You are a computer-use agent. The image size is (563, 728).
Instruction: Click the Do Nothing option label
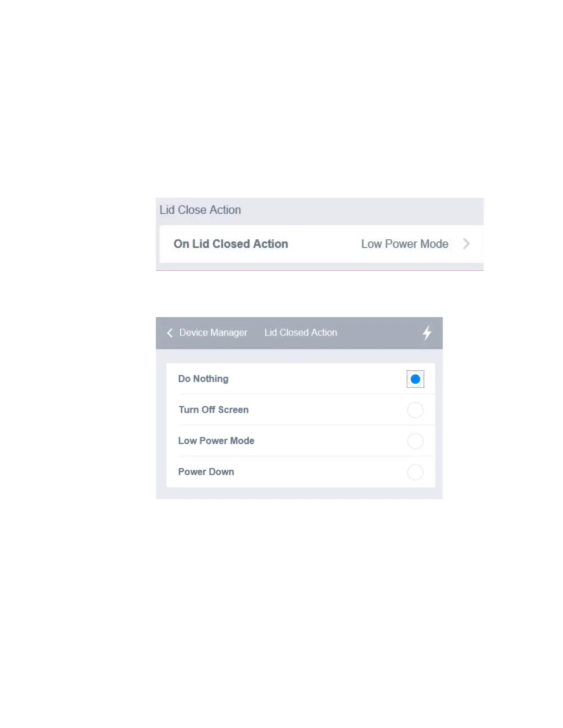tap(203, 379)
